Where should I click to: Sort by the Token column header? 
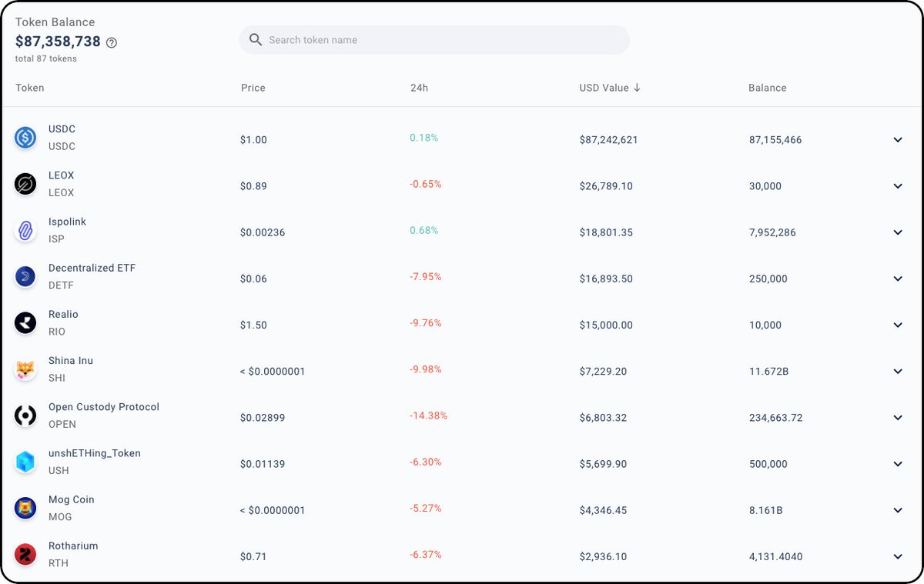click(30, 88)
